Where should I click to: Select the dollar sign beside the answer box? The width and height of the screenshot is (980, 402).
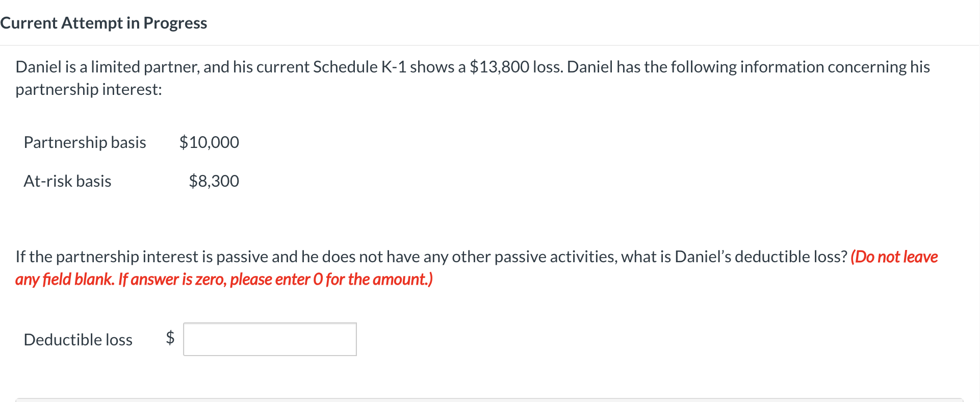tap(169, 339)
